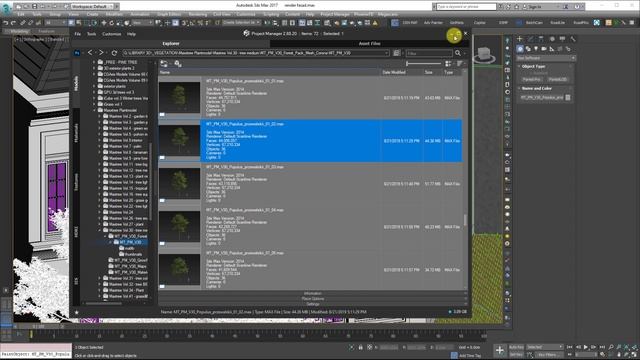Click the view mode grid icon above file list

(x=448, y=63)
